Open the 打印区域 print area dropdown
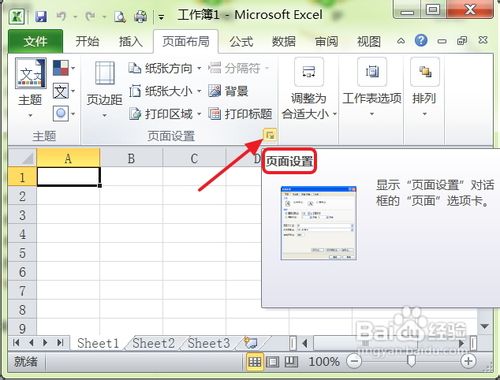 pyautogui.click(x=165, y=114)
